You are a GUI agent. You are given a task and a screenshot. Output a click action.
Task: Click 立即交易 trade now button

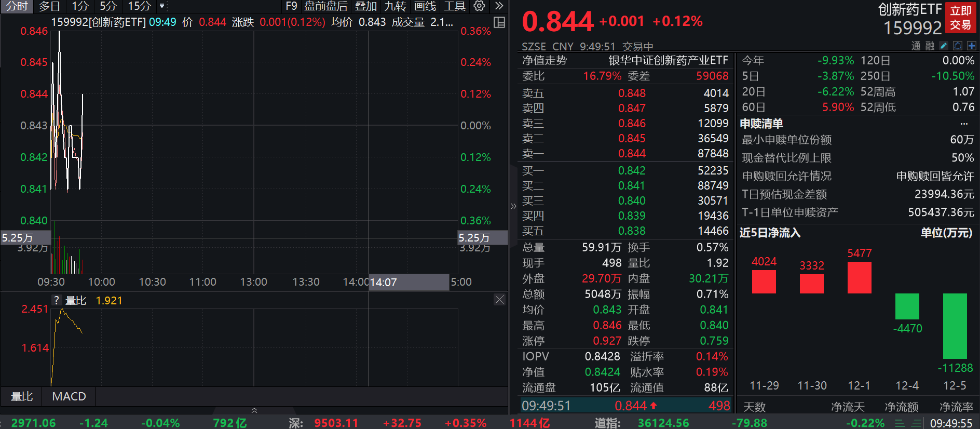coord(961,18)
